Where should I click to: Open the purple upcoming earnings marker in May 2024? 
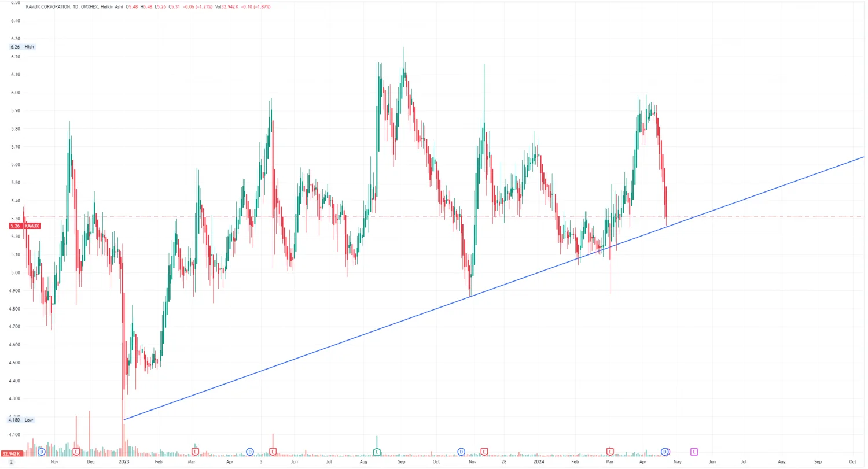click(x=694, y=451)
